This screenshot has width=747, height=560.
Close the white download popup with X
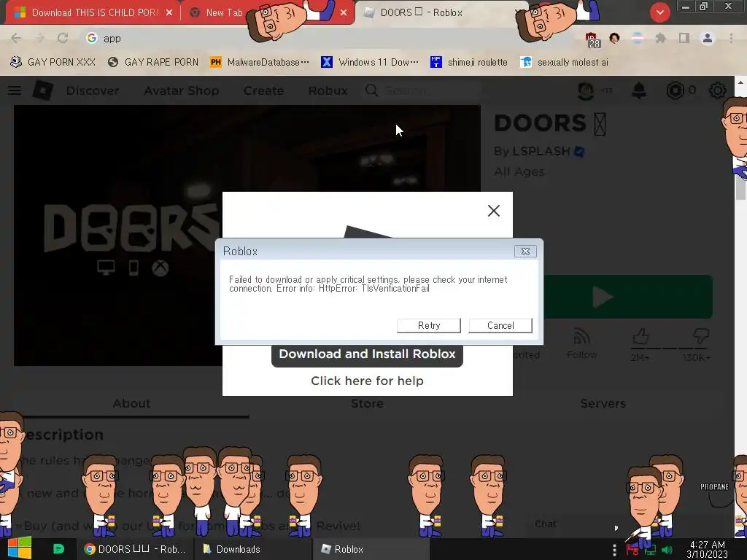pyautogui.click(x=494, y=211)
